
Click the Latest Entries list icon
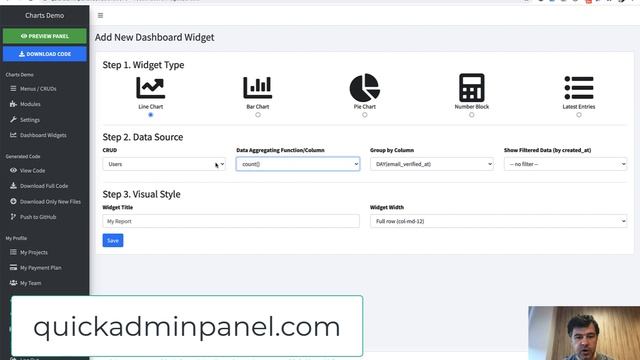coord(579,87)
